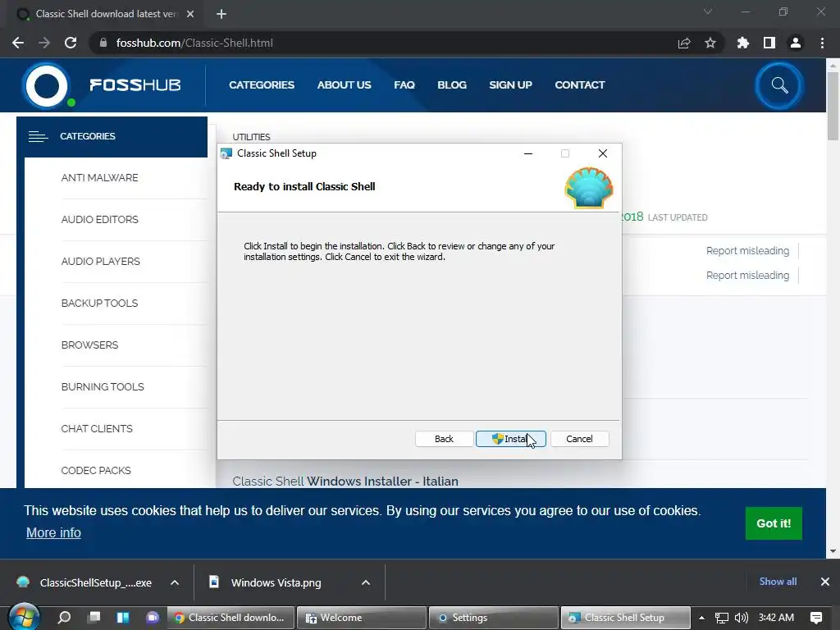Open the notification center icon

click(x=816, y=618)
